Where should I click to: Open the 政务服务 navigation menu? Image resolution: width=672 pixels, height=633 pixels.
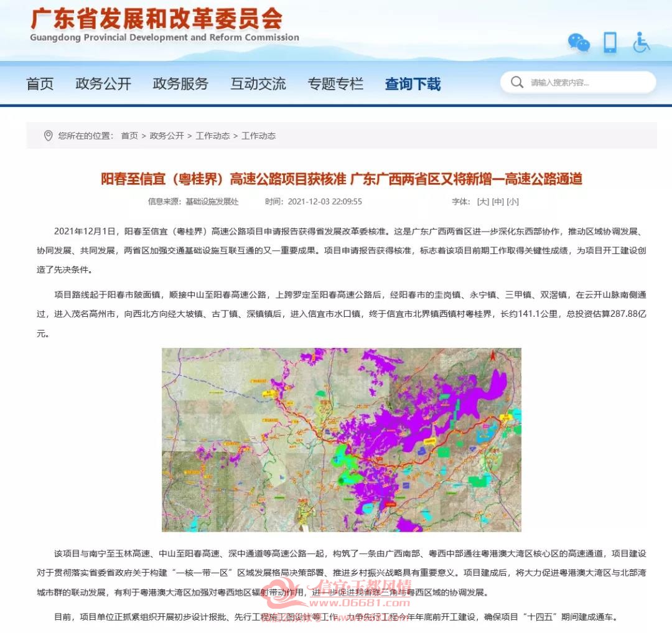[180, 83]
